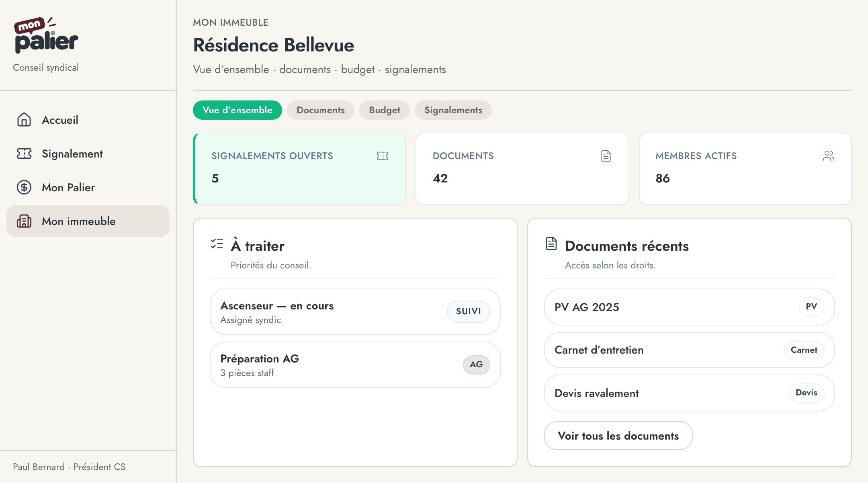Open the Devis ravalement document
The width and height of the screenshot is (868, 483).
(x=690, y=393)
